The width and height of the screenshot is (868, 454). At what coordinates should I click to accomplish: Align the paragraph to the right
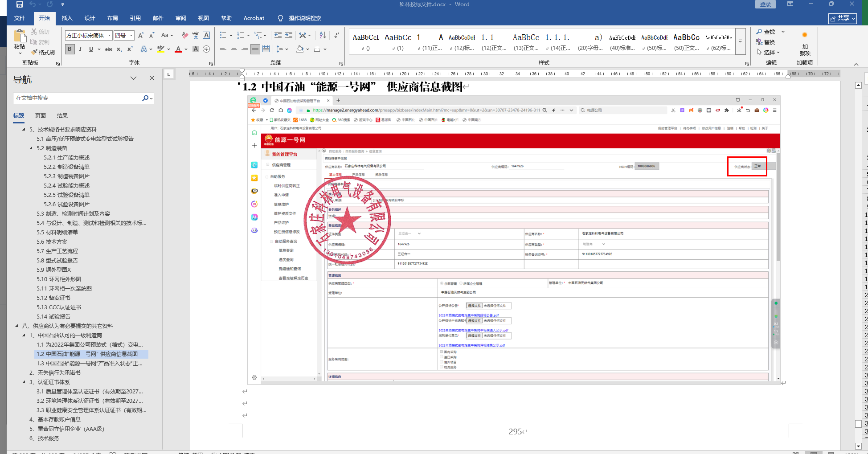(x=245, y=49)
